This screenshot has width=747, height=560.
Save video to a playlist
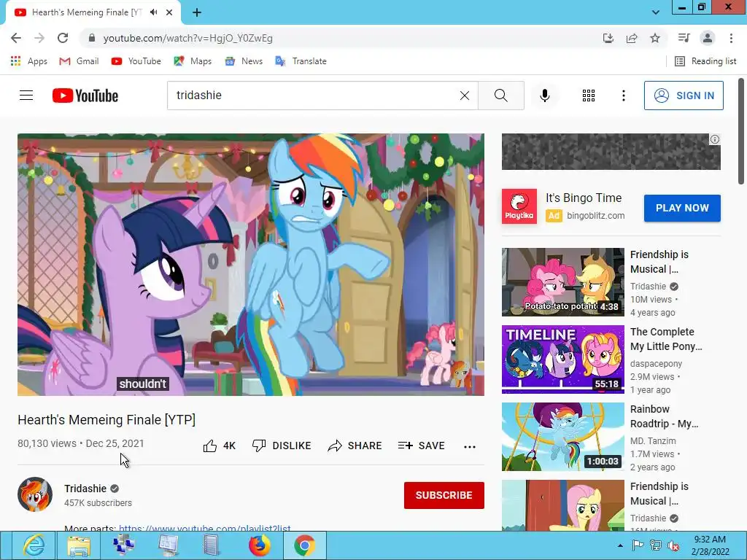pos(421,446)
